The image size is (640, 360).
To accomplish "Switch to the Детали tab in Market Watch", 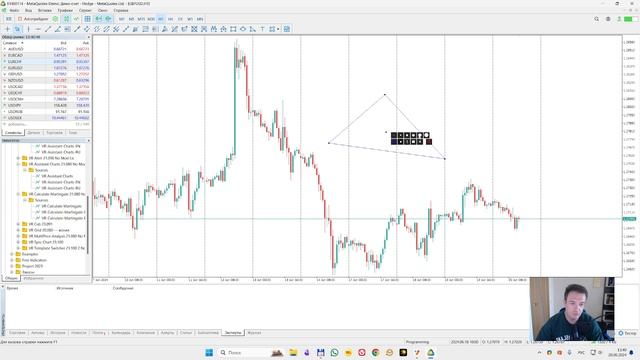I will point(33,133).
